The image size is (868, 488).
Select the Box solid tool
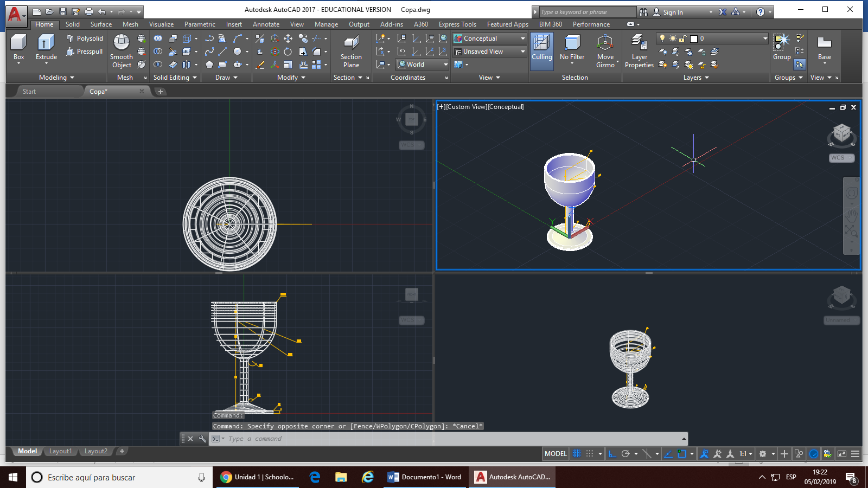[18, 47]
